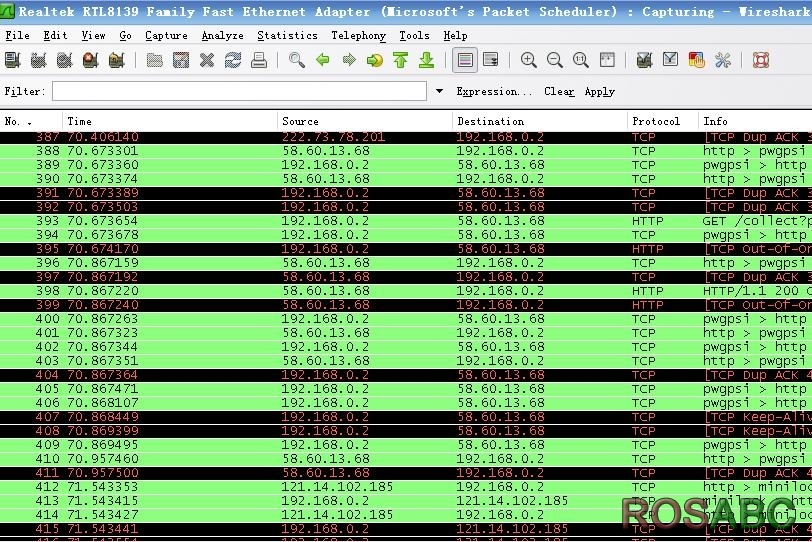Open the Tools menu
This screenshot has width=812, height=542.
[414, 35]
